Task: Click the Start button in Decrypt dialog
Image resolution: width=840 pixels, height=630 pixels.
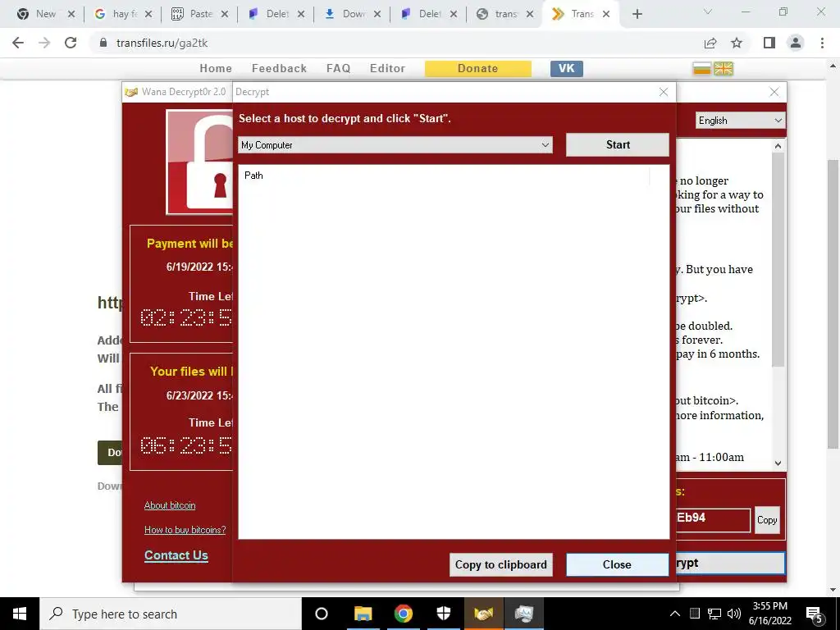Action: click(x=618, y=144)
